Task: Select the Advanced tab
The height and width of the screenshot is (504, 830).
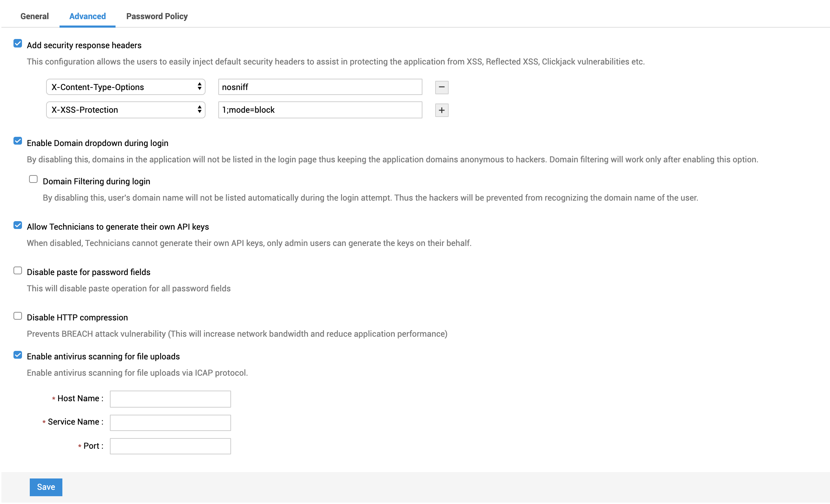Action: click(87, 16)
